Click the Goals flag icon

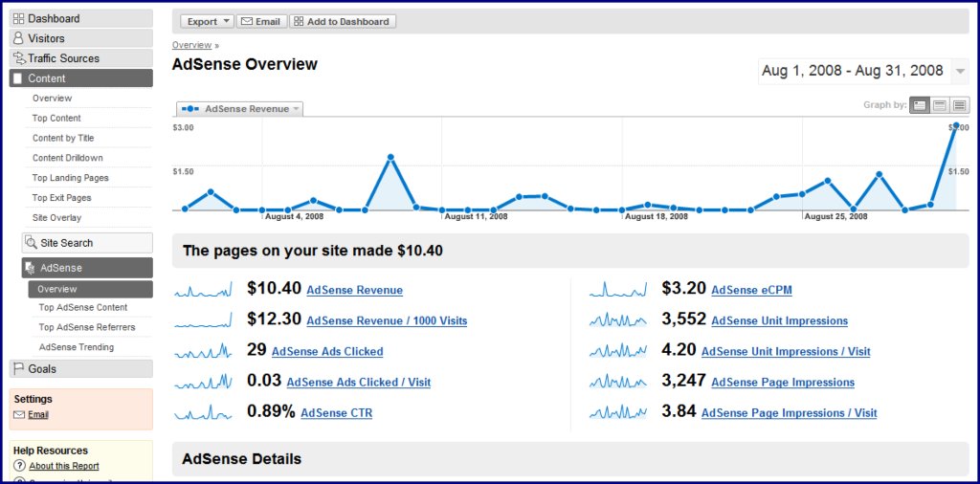[x=19, y=369]
